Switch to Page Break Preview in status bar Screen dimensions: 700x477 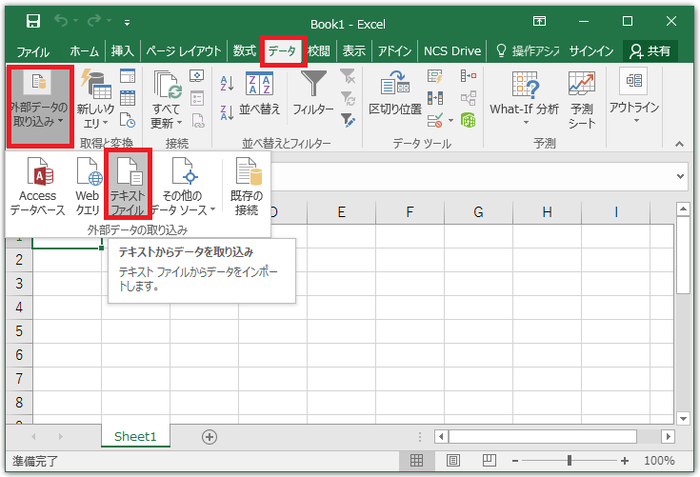(490, 460)
